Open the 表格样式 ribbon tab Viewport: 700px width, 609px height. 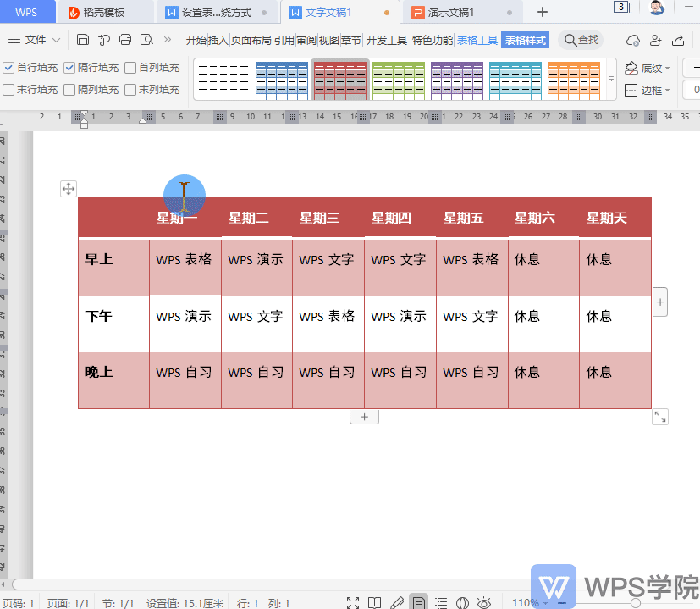[526, 40]
